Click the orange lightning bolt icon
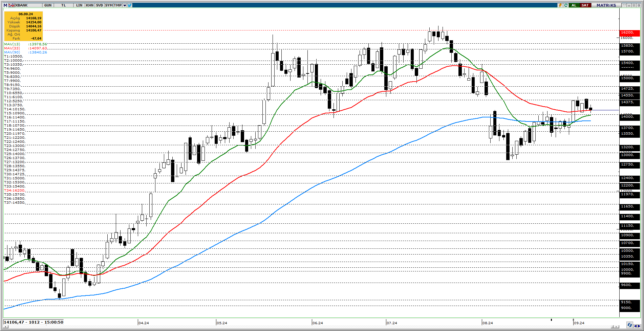The width and height of the screenshot is (644, 331). click(560, 5)
